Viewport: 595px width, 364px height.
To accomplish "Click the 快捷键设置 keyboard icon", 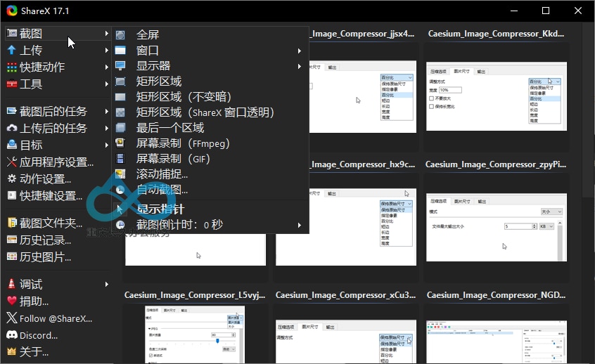I will (x=12, y=195).
